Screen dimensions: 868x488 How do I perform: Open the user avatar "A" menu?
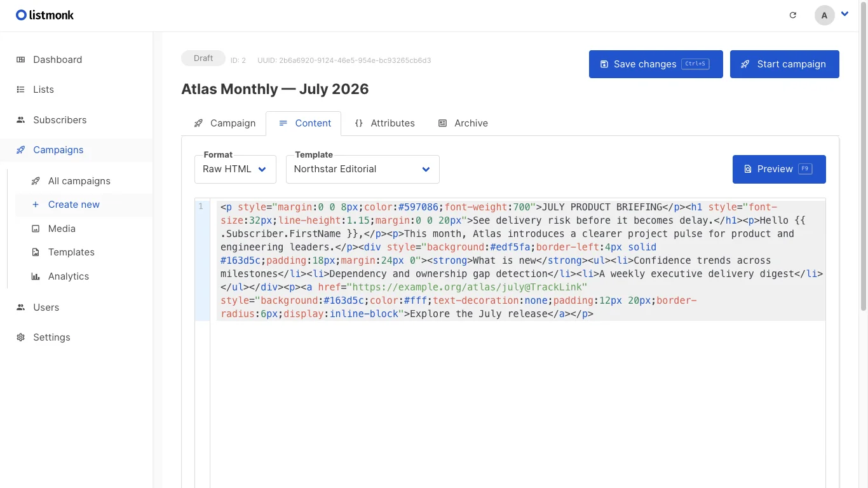coord(824,15)
